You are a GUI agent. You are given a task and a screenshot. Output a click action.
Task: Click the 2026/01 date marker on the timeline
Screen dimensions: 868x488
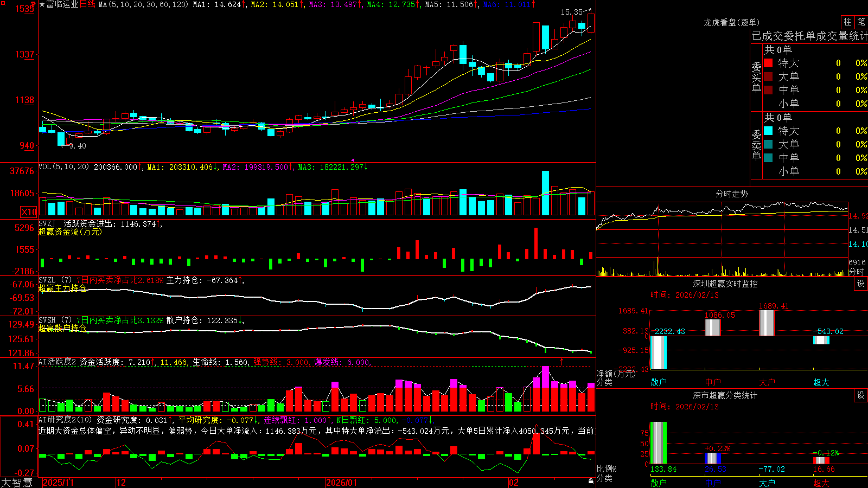point(342,483)
